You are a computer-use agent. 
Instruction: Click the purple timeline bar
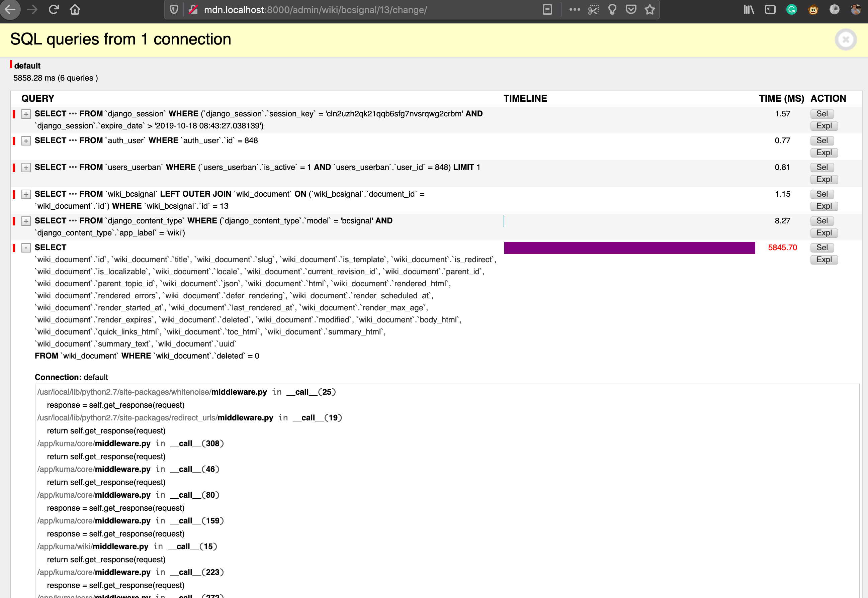(x=629, y=248)
